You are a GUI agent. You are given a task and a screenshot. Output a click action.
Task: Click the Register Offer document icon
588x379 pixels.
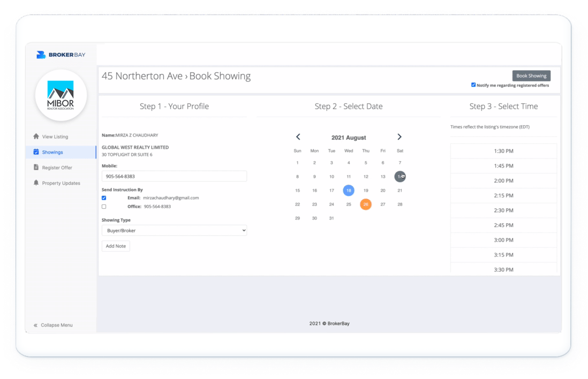36,168
